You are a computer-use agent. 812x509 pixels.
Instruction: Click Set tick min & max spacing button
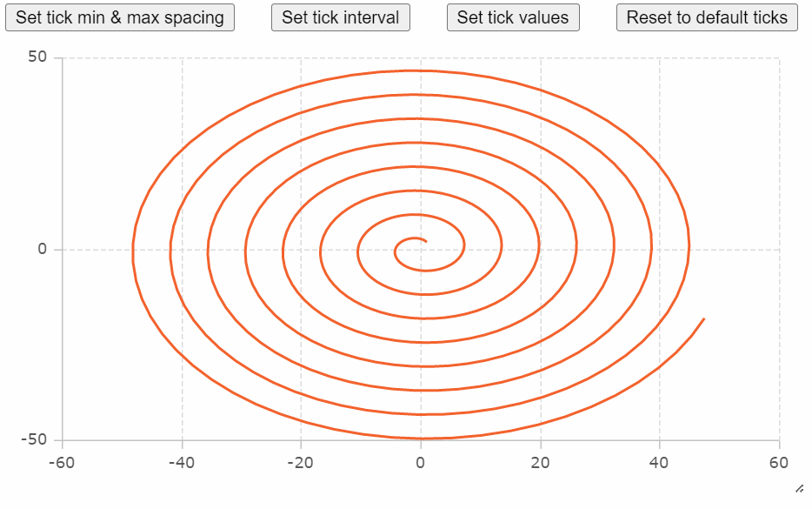(x=120, y=17)
